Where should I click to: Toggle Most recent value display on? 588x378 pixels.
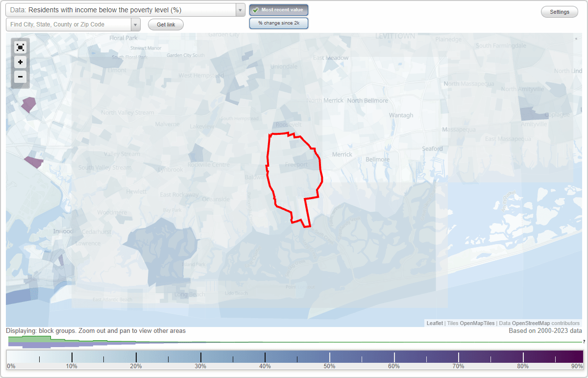[278, 9]
